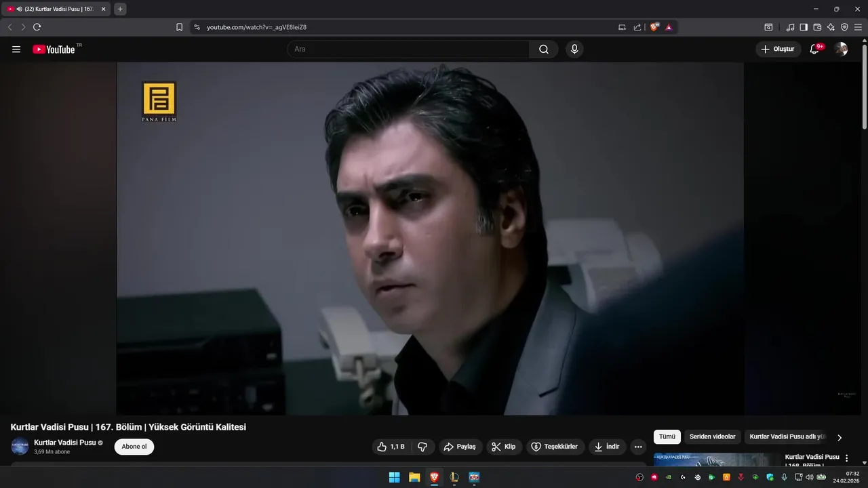Click the video player frame

(430, 239)
